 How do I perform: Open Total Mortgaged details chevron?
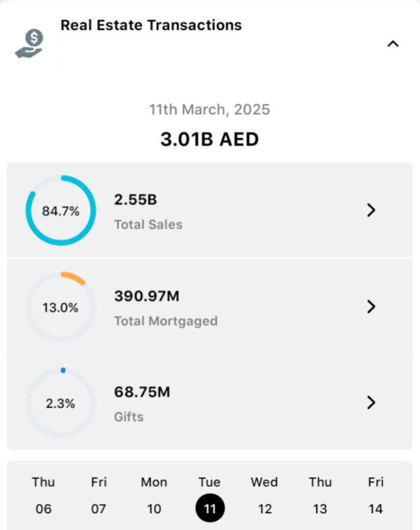(x=371, y=307)
